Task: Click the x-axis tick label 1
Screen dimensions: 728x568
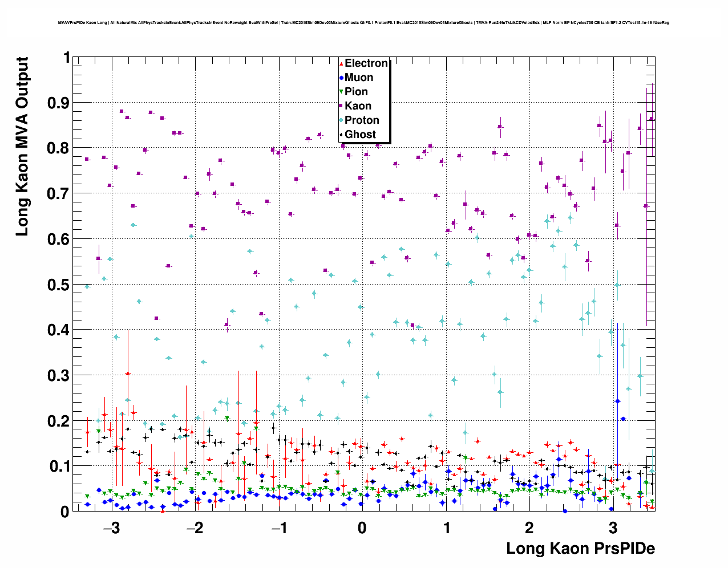Action: [446, 528]
